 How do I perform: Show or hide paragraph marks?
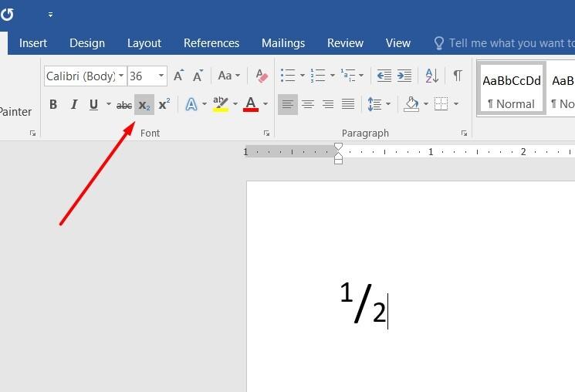pyautogui.click(x=457, y=76)
